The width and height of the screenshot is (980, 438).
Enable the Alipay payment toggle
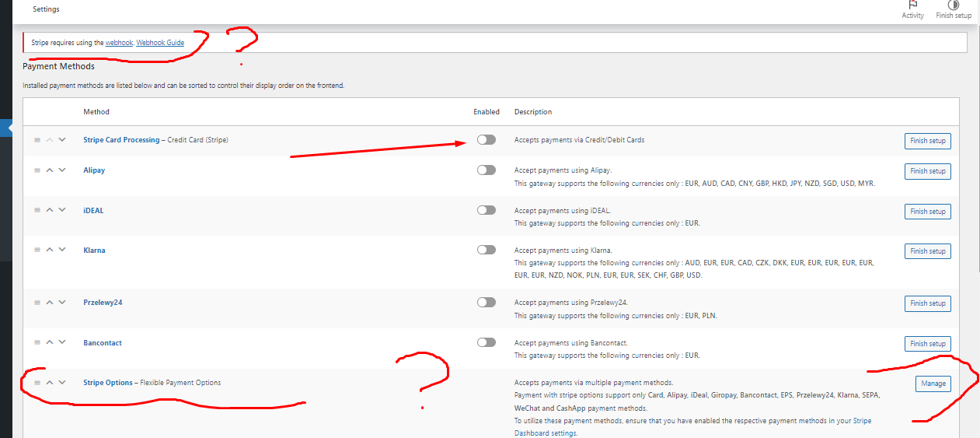pos(487,170)
